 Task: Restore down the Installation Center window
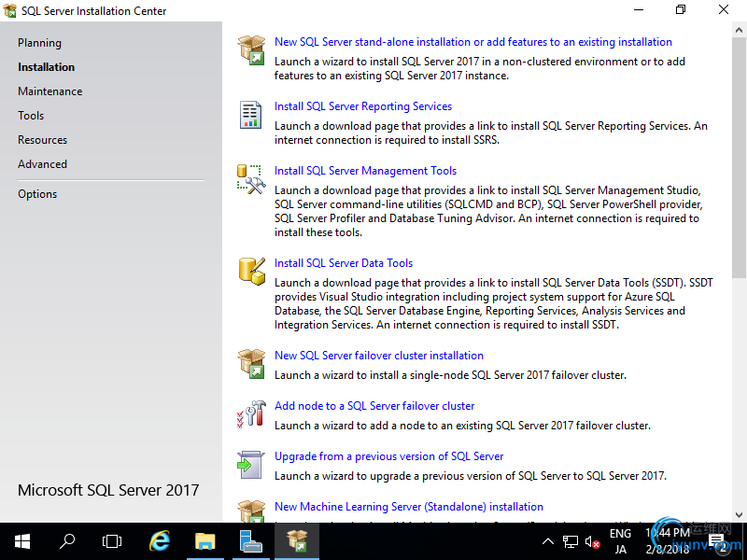(681, 10)
